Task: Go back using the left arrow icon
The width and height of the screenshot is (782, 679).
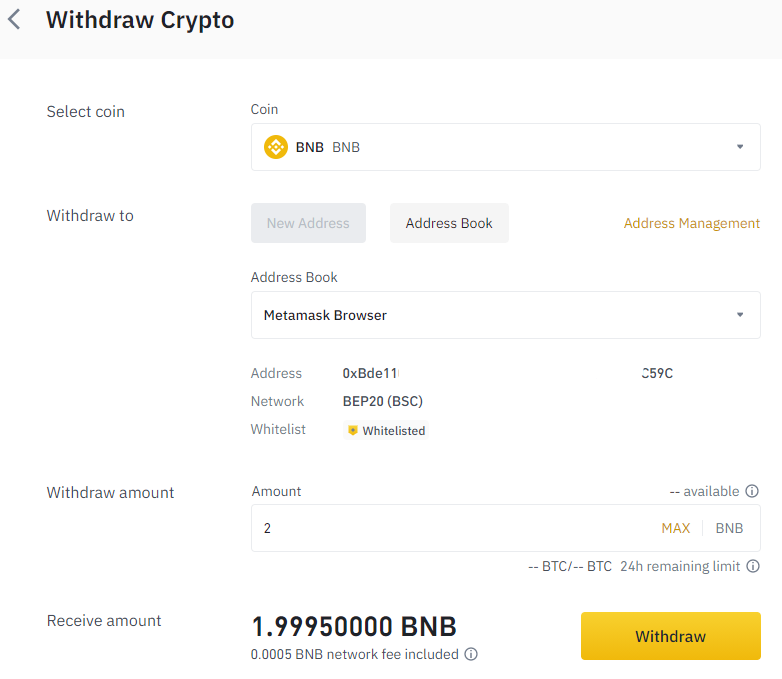Action: click(14, 20)
